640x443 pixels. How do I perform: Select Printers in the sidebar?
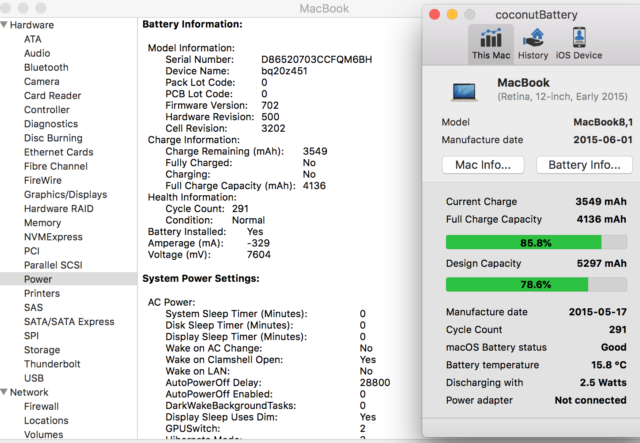[x=42, y=294]
